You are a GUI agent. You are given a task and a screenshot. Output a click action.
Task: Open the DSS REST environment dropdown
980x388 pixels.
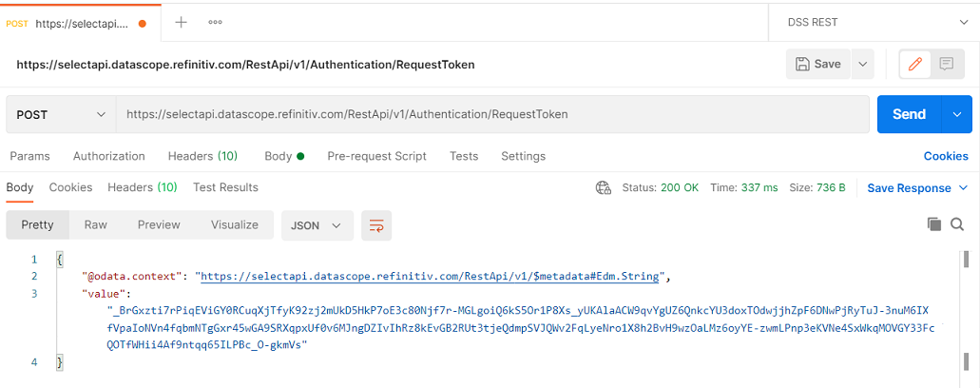pyautogui.click(x=874, y=22)
